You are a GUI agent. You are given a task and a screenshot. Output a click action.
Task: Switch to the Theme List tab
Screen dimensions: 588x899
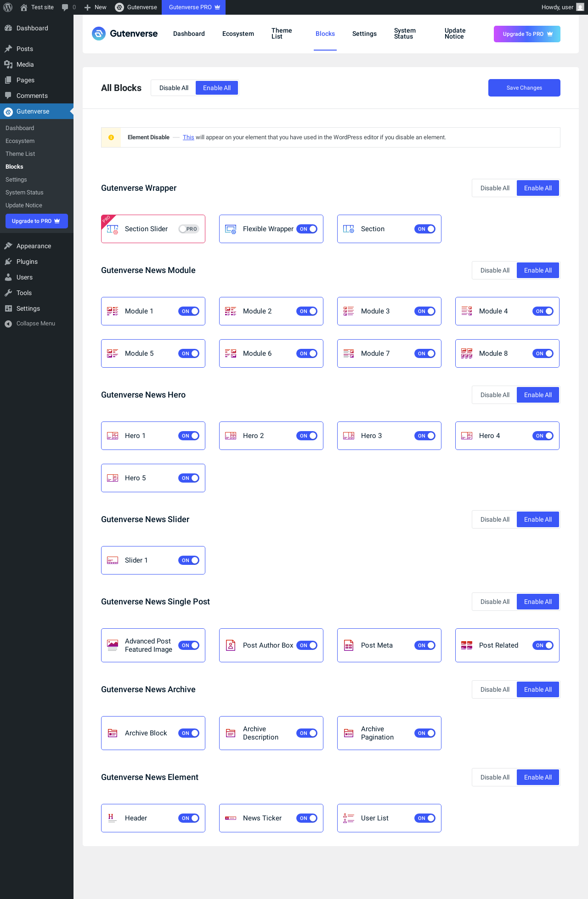[x=282, y=34]
